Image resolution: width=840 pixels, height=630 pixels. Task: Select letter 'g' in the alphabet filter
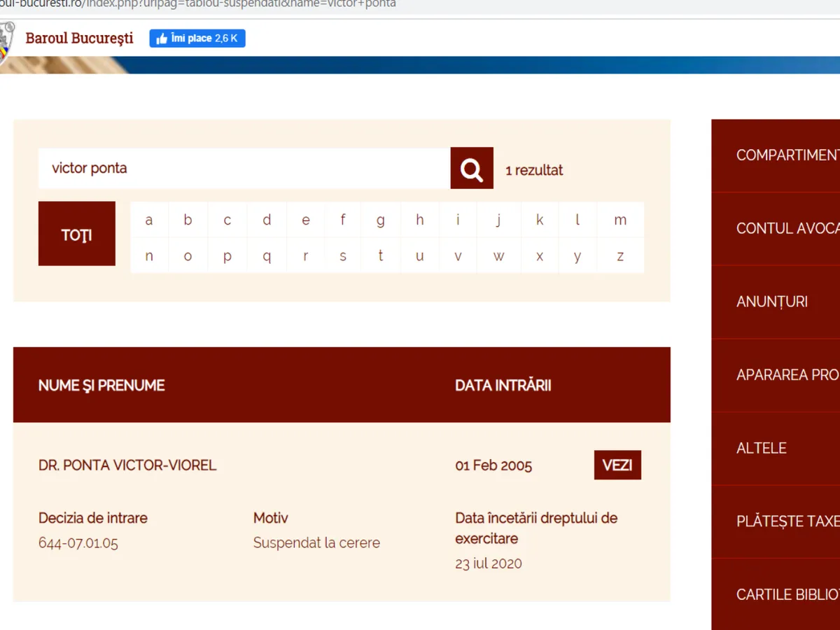tap(380, 220)
